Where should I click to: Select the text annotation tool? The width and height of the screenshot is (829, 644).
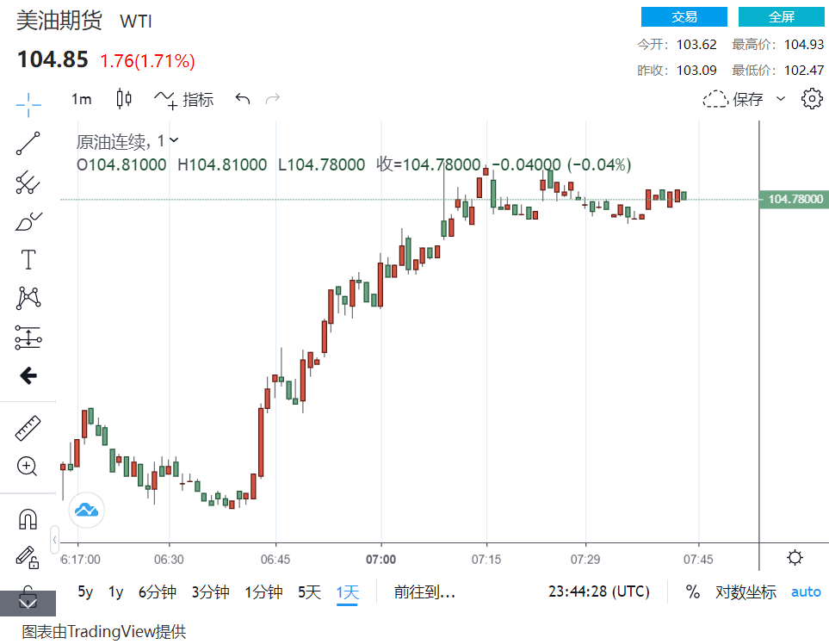[28, 259]
